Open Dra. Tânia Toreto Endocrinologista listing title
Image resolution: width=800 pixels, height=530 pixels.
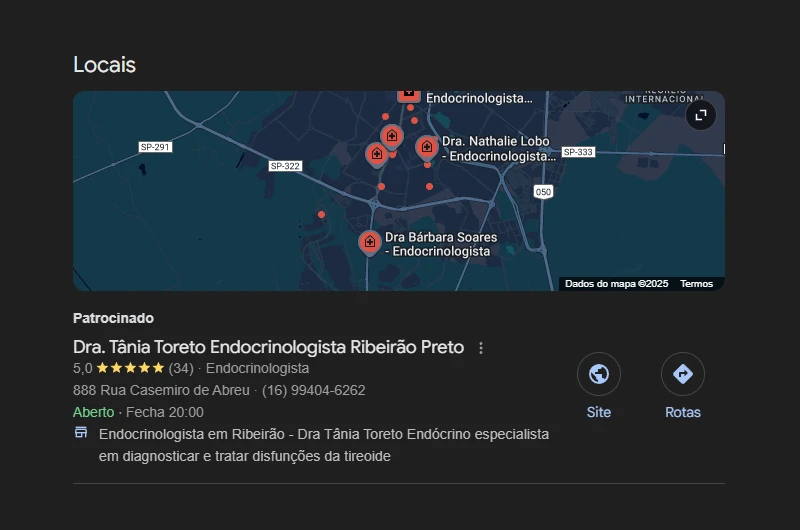268,347
